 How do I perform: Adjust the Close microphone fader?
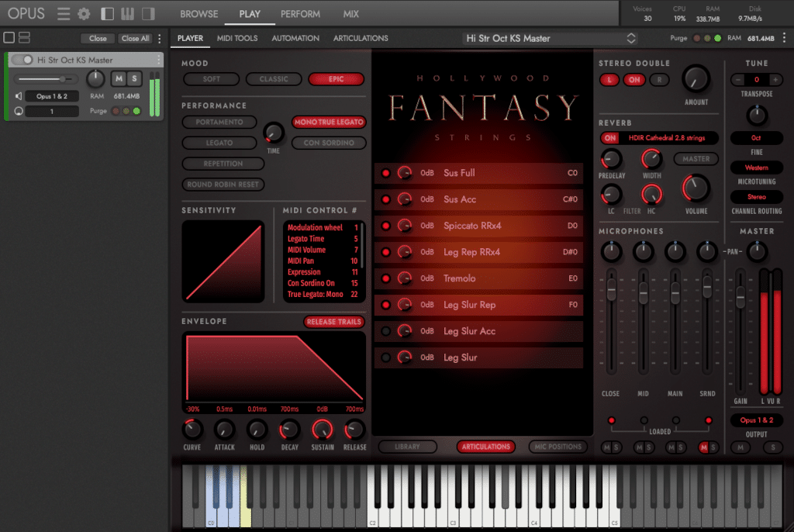[x=611, y=290]
